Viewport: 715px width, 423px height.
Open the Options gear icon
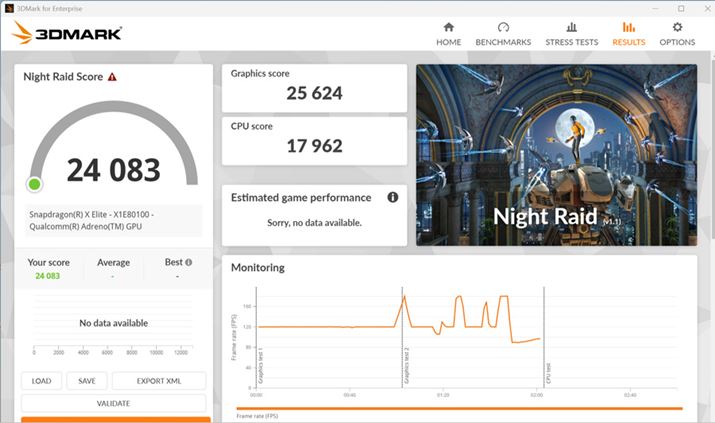point(677,28)
